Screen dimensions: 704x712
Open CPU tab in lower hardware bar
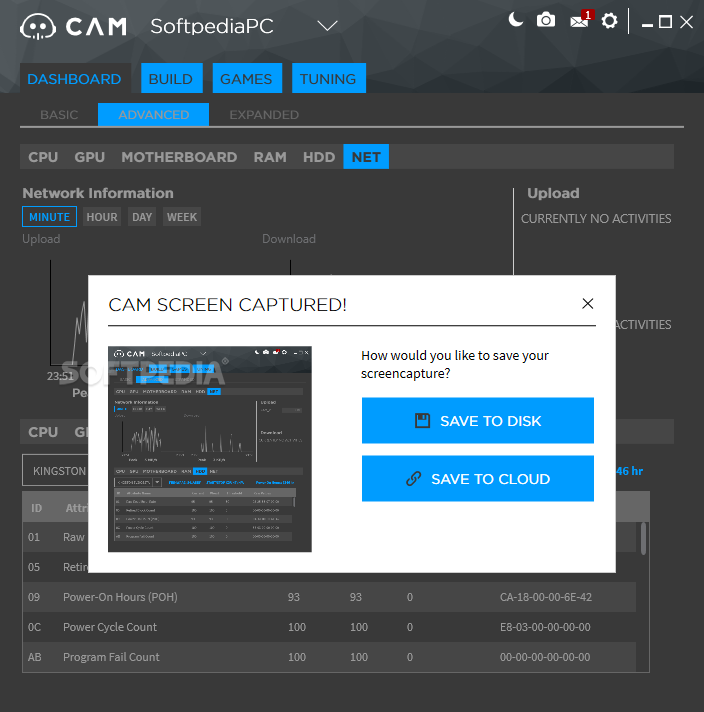click(x=43, y=432)
